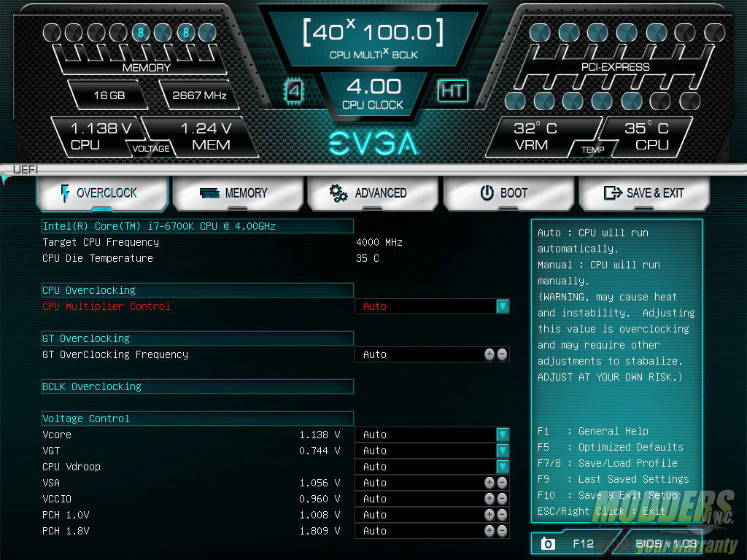Increase GT OverClocking Frequency with plus
This screenshot has height=560, width=747.
pyautogui.click(x=489, y=354)
